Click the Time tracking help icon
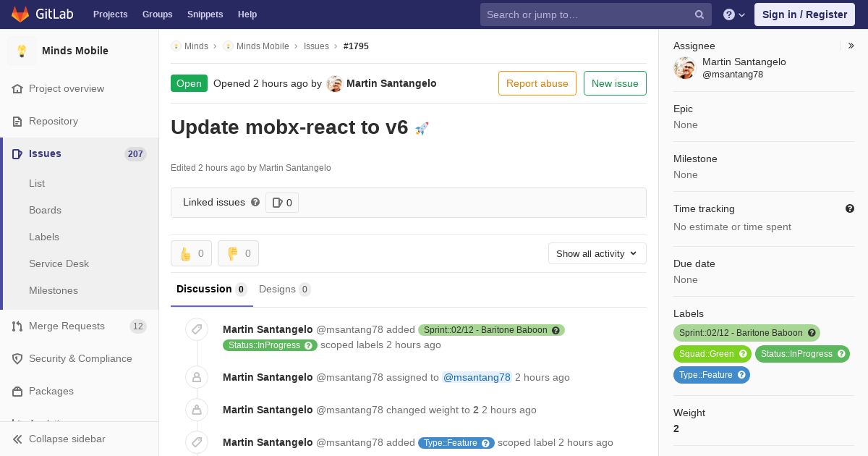Image resolution: width=868 pixels, height=456 pixels. click(850, 208)
